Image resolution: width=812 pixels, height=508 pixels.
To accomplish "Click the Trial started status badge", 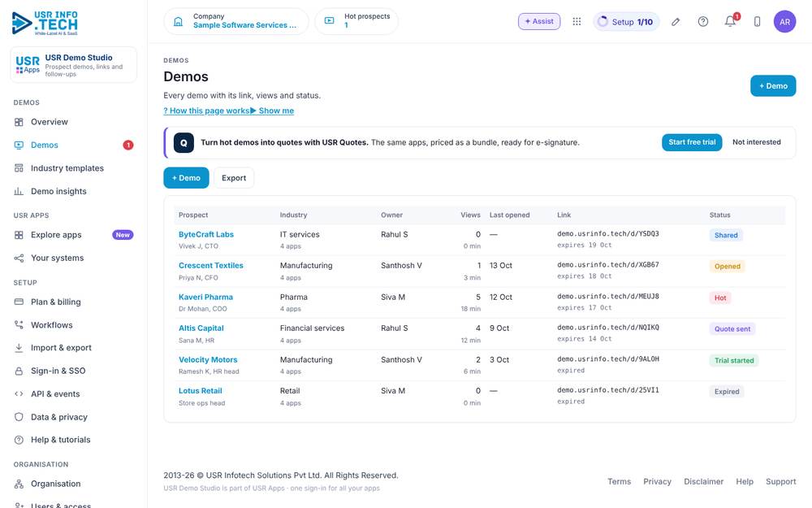I will (734, 360).
